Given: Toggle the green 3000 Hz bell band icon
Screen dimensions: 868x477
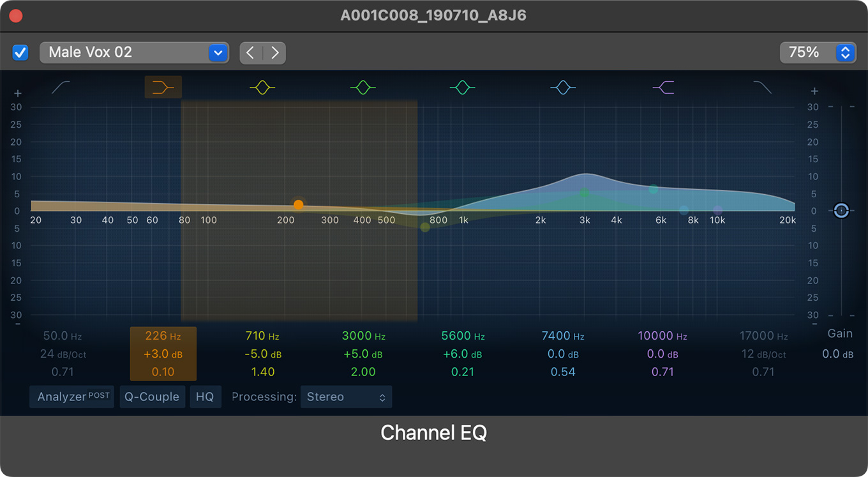Looking at the screenshot, I should [363, 87].
